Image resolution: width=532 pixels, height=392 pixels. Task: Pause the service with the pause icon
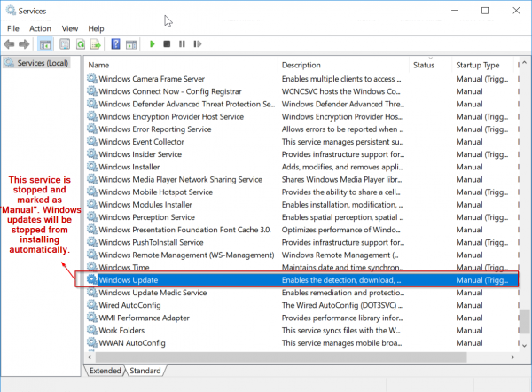pyautogui.click(x=181, y=43)
